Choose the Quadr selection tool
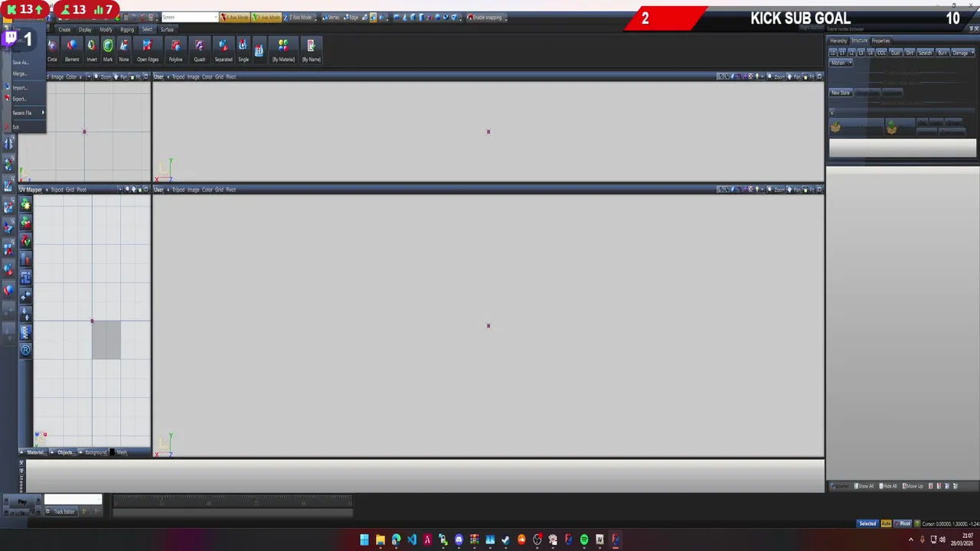The height and width of the screenshot is (551, 980). click(200, 51)
